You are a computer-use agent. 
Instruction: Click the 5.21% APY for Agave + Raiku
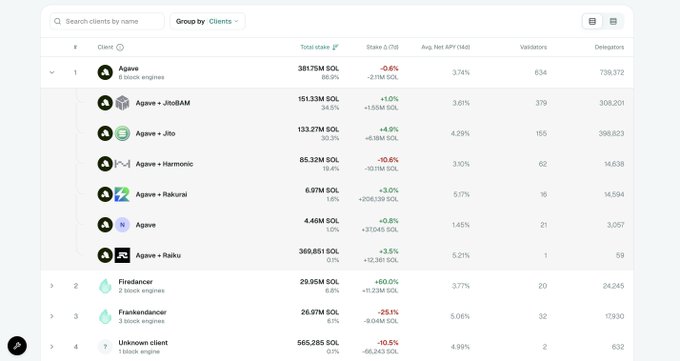(x=461, y=255)
